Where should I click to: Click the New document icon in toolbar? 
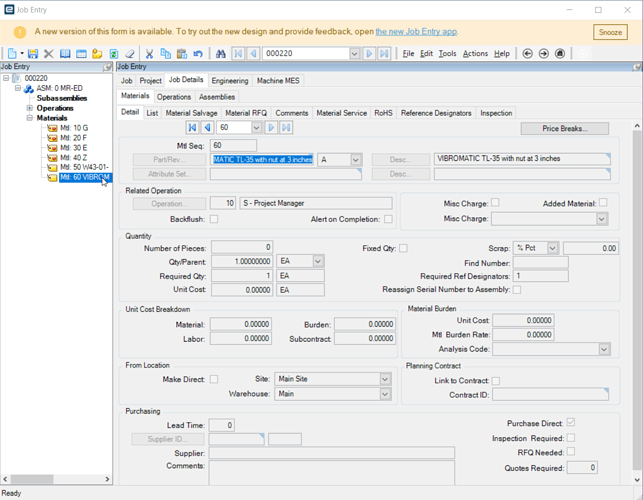click(x=12, y=54)
